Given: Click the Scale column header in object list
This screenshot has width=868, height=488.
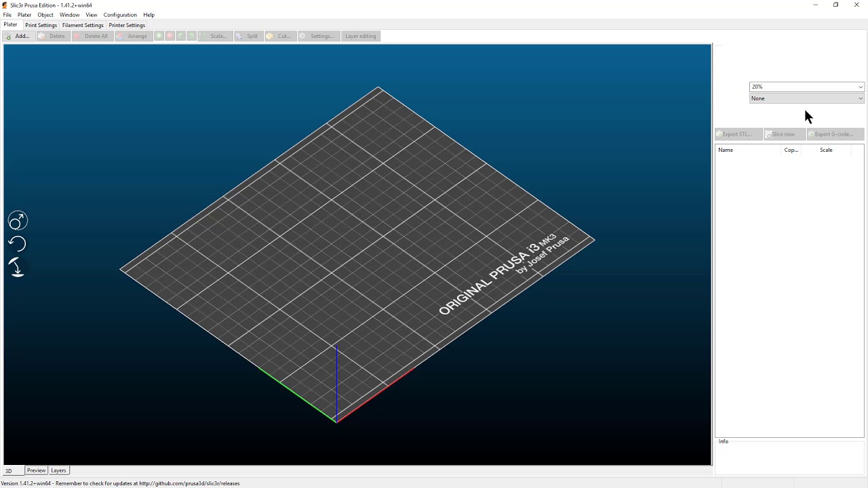Looking at the screenshot, I should coord(826,150).
